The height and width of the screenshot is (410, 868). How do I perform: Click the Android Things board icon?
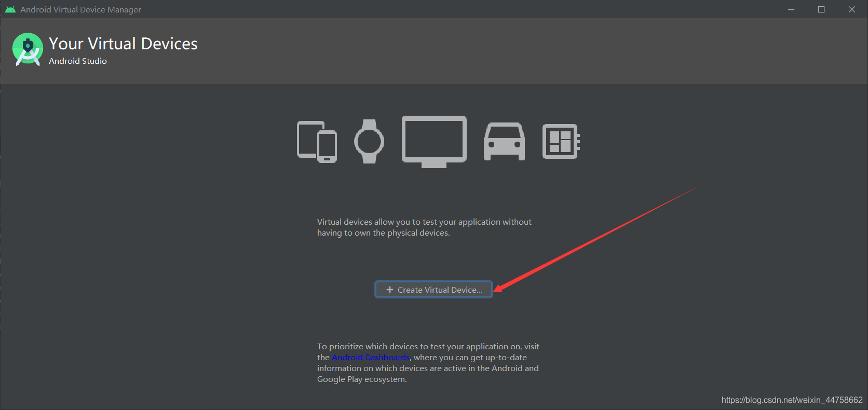tap(561, 141)
